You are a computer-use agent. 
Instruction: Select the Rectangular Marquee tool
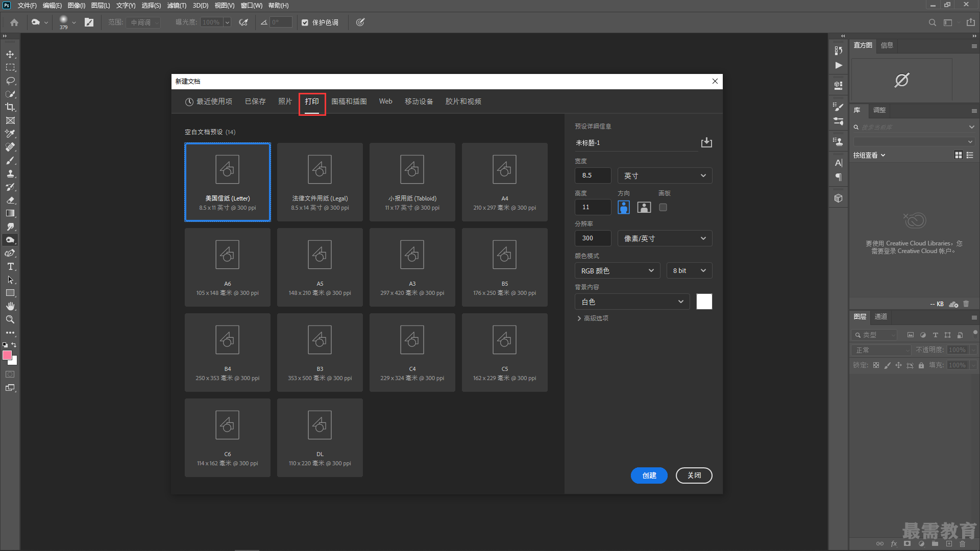[10, 67]
